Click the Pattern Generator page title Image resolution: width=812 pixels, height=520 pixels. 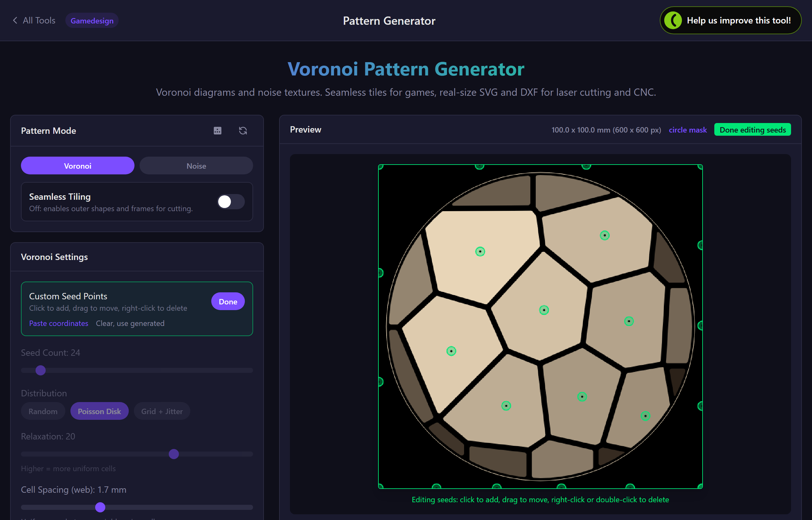click(389, 21)
